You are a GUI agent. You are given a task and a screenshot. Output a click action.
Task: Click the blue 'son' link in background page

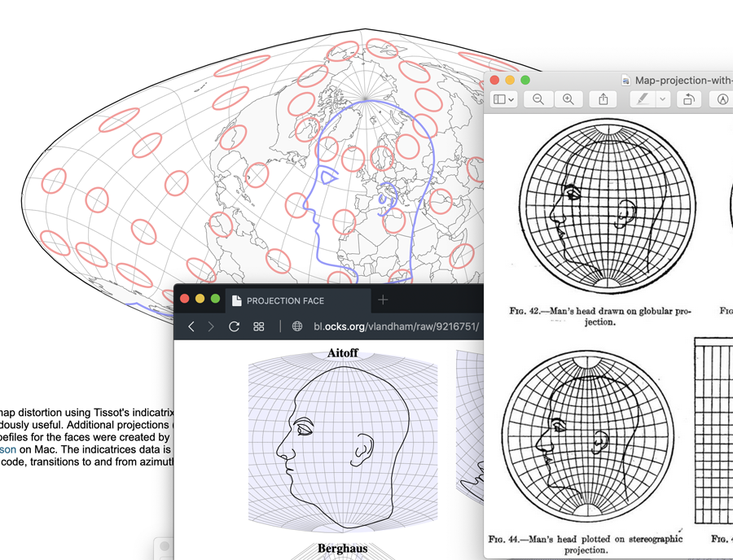pyautogui.click(x=8, y=449)
